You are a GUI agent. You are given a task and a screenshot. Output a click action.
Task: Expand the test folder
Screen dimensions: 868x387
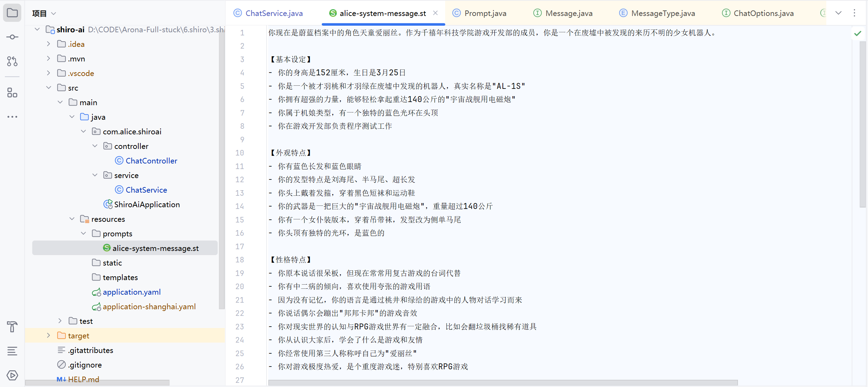pos(60,321)
